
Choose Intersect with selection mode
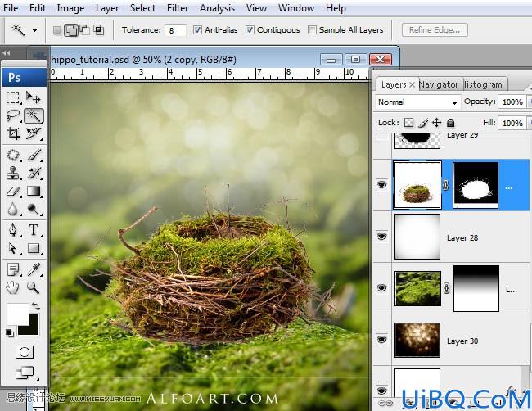(x=99, y=30)
